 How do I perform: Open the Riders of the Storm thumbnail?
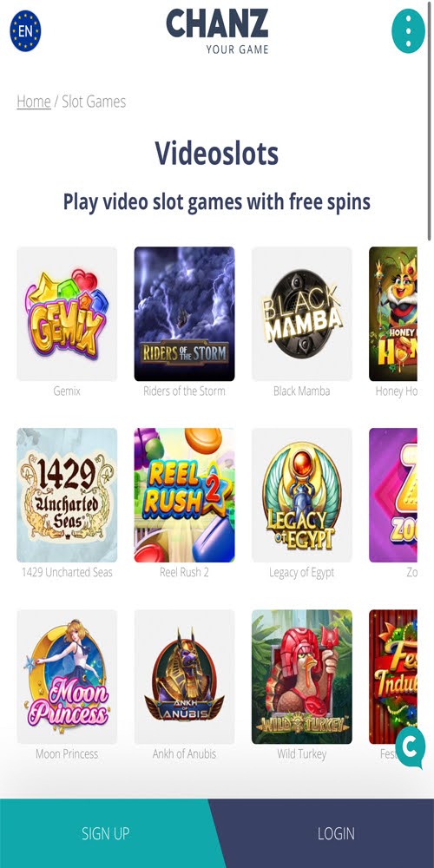coord(184,314)
